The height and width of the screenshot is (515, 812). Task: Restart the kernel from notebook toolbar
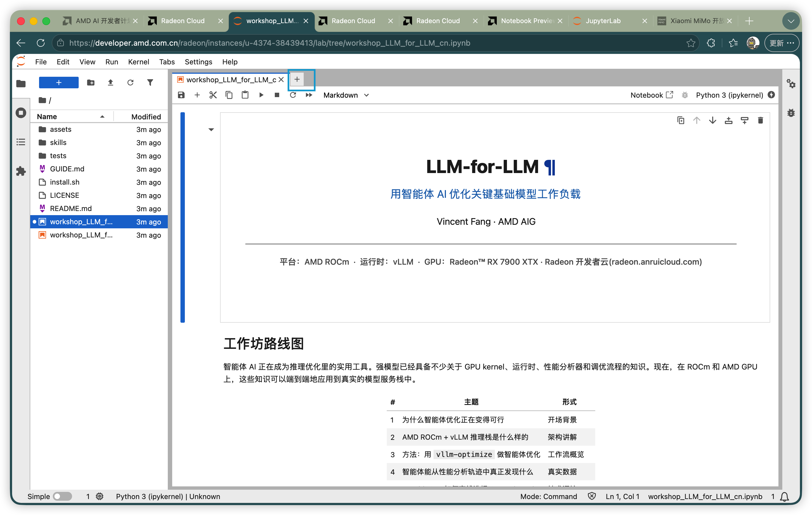pyautogui.click(x=293, y=95)
